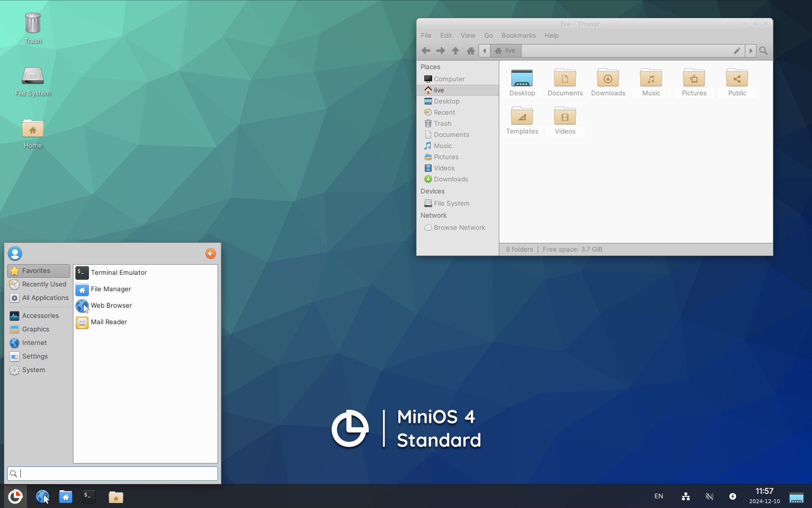Image resolution: width=812 pixels, height=508 pixels.
Task: Select Recently Used category
Action: (39, 284)
